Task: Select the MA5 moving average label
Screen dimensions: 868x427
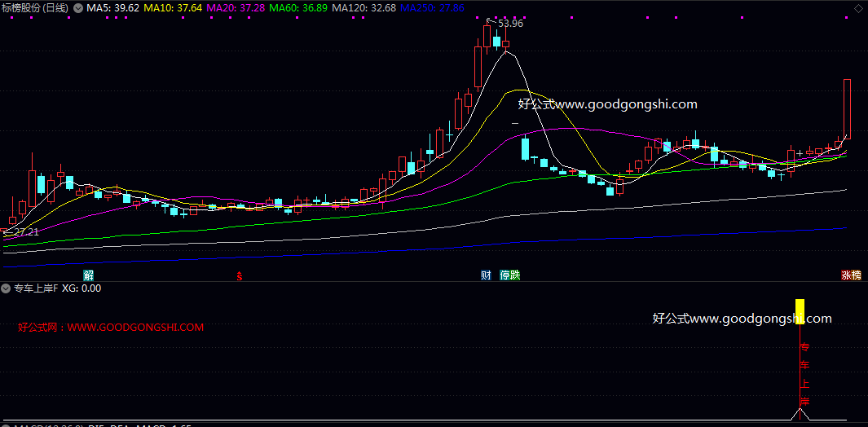Action: tap(113, 7)
